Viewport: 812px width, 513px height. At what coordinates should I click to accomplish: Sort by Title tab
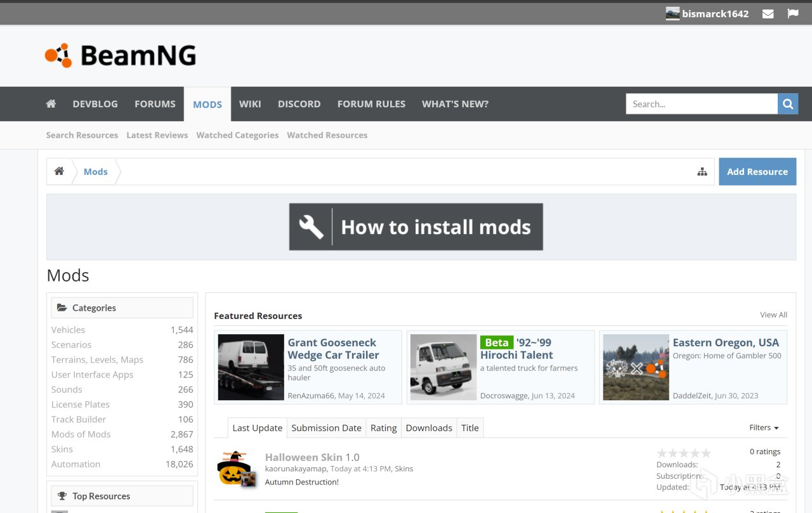[x=470, y=428]
